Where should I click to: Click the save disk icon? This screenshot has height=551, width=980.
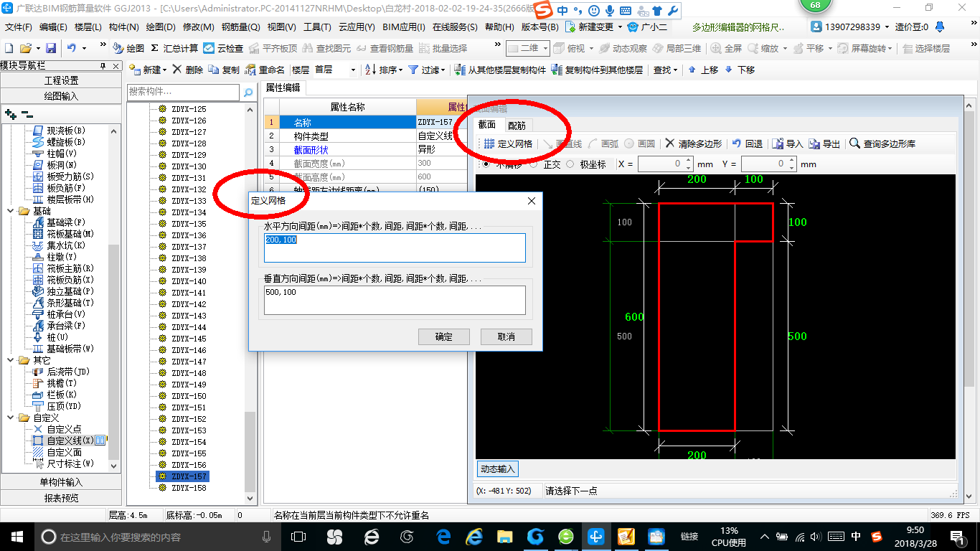pos(50,48)
